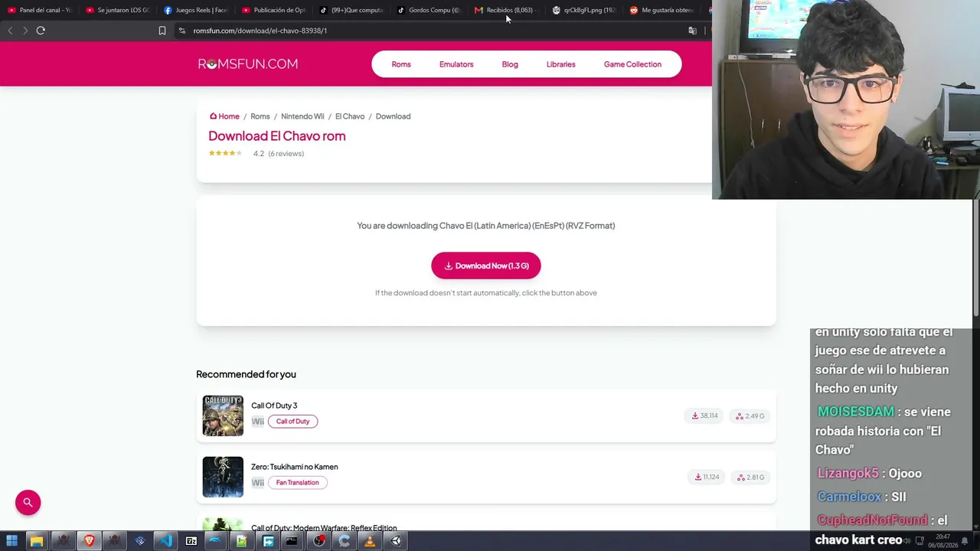This screenshot has width=980, height=551.
Task: Open the Blog navigation menu item
Action: click(x=510, y=64)
